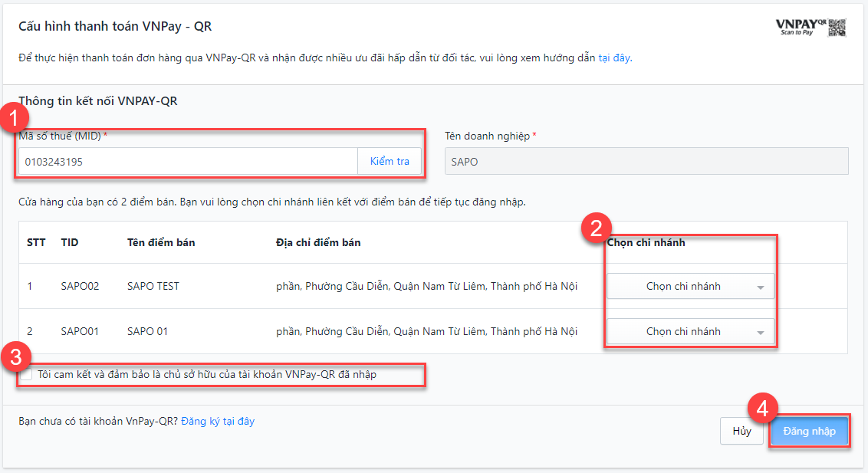Screen dimensions: 868x473
Task: Open the 'tại đây' guide link
Action: 614,57
